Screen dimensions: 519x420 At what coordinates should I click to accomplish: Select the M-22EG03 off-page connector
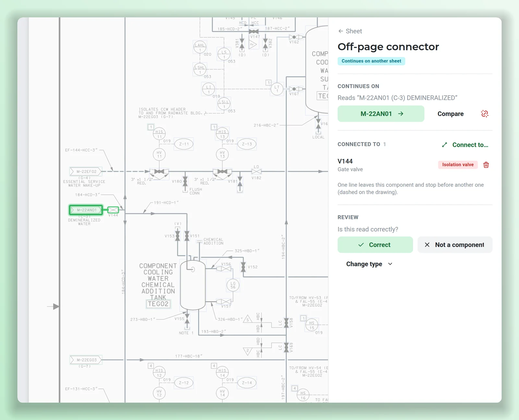click(86, 360)
